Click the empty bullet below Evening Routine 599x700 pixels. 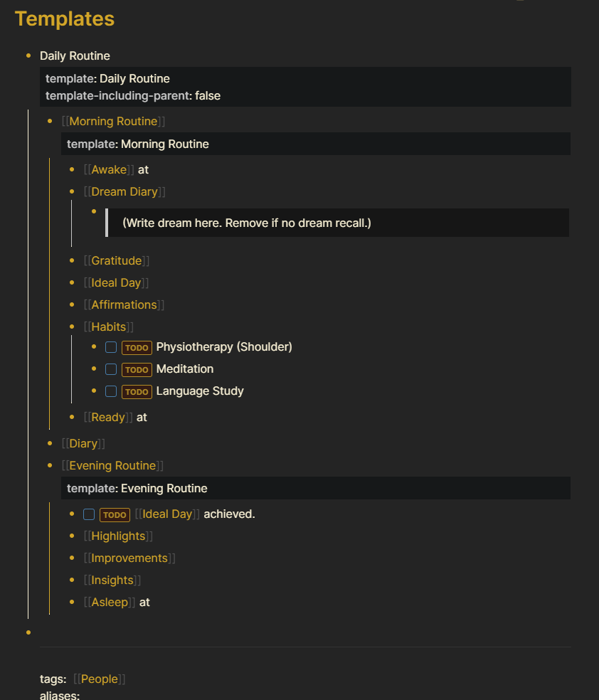28,631
